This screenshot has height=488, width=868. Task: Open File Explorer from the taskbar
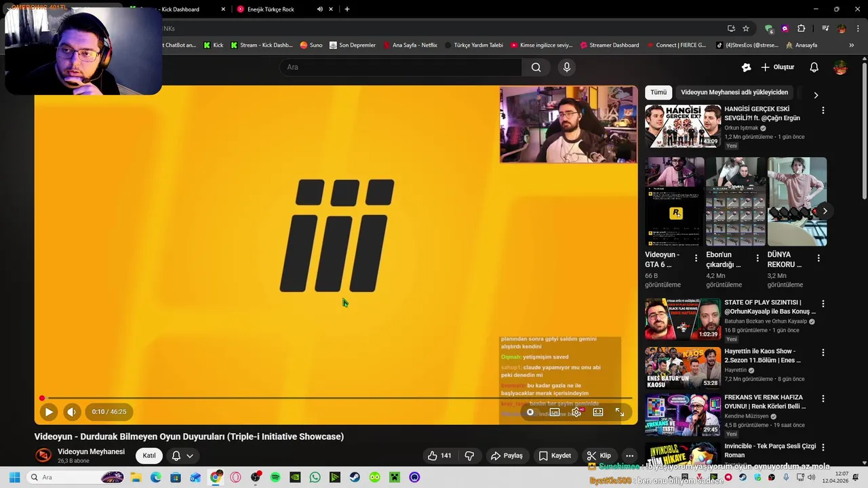pos(136,477)
